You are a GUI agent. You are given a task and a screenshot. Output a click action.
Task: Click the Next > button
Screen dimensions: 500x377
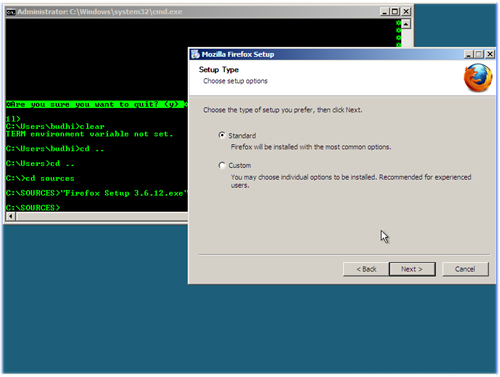coord(412,269)
